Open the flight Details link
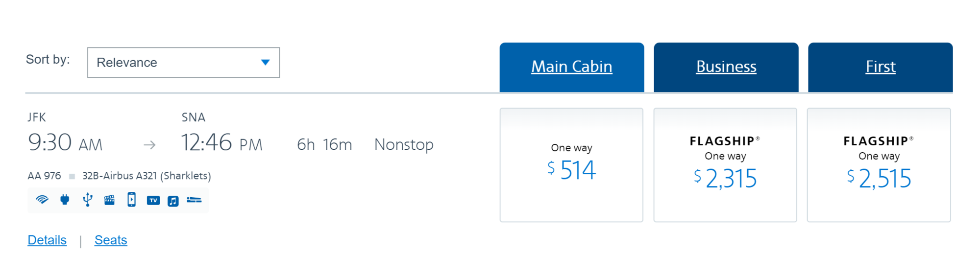The width and height of the screenshot is (980, 253). 47,240
